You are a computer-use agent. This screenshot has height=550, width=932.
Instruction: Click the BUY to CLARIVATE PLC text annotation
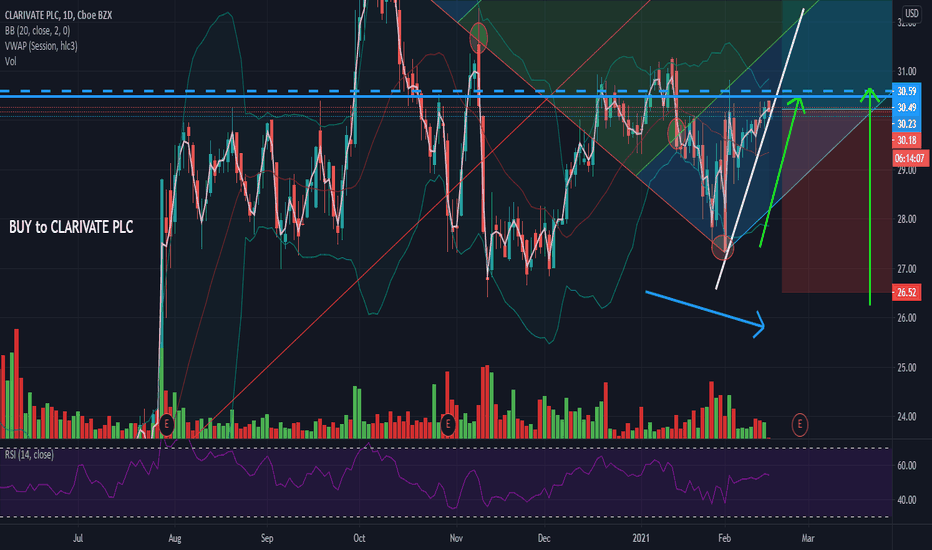(71, 227)
